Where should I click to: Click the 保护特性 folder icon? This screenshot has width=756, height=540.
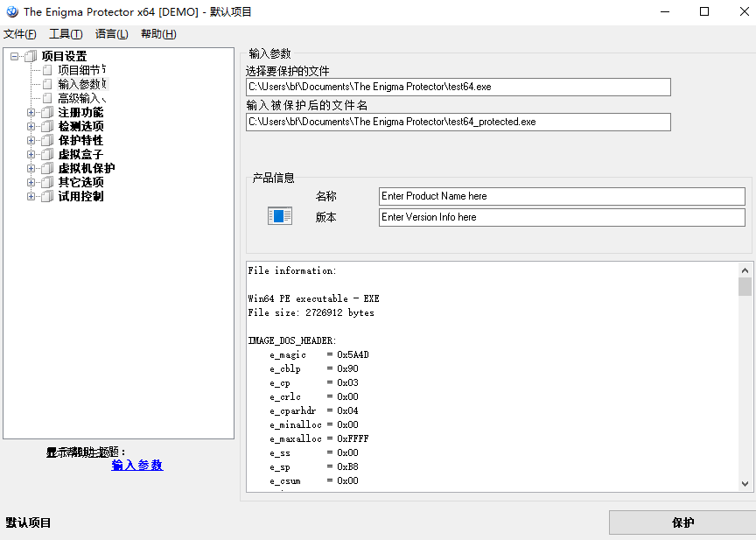[x=47, y=140]
